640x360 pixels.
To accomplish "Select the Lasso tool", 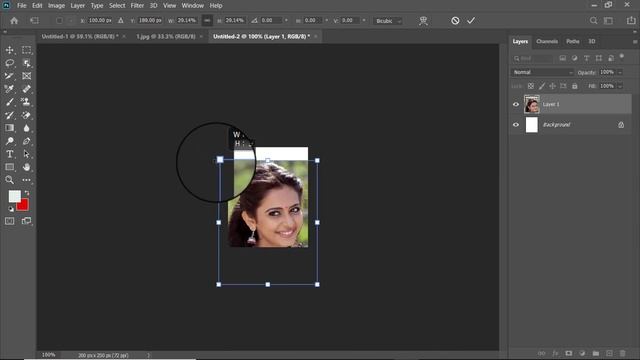I will pos(9,63).
